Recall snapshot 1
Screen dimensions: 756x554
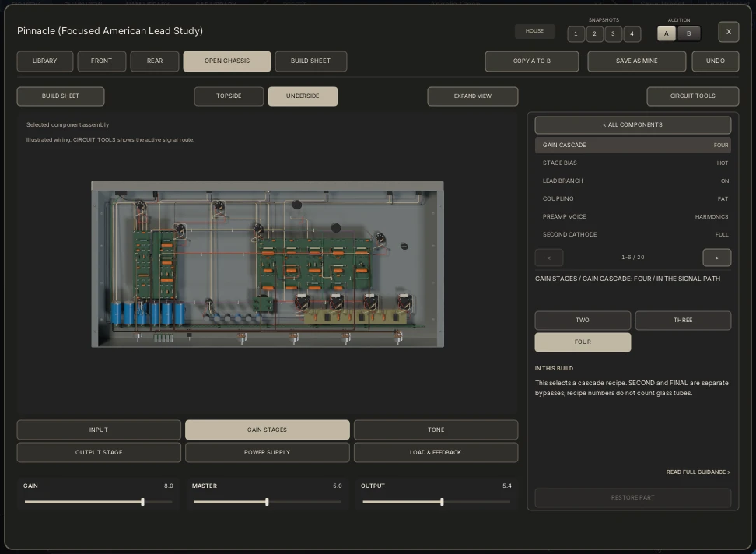tap(576, 33)
